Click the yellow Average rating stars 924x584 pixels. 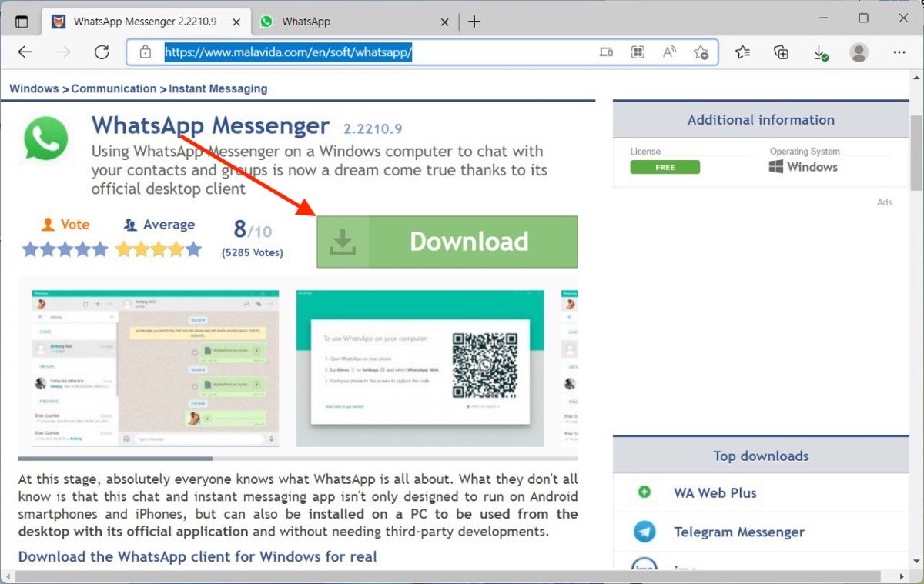[x=159, y=249]
